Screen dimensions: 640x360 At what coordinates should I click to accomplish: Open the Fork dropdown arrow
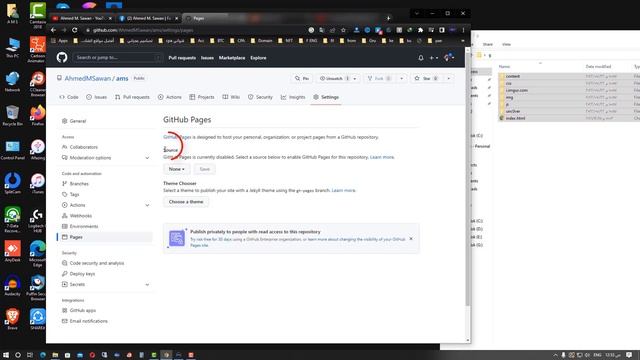coord(402,78)
